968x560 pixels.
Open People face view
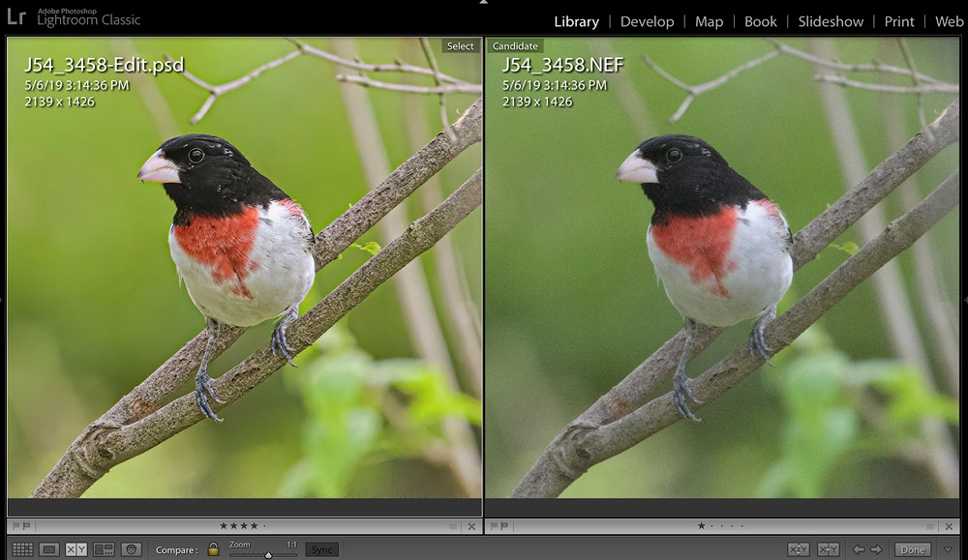132,549
